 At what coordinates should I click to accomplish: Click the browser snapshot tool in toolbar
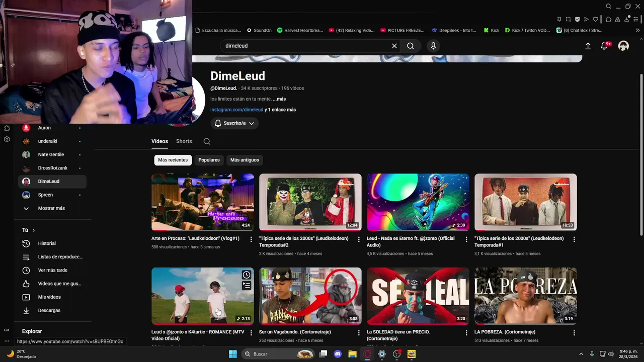pos(568,20)
